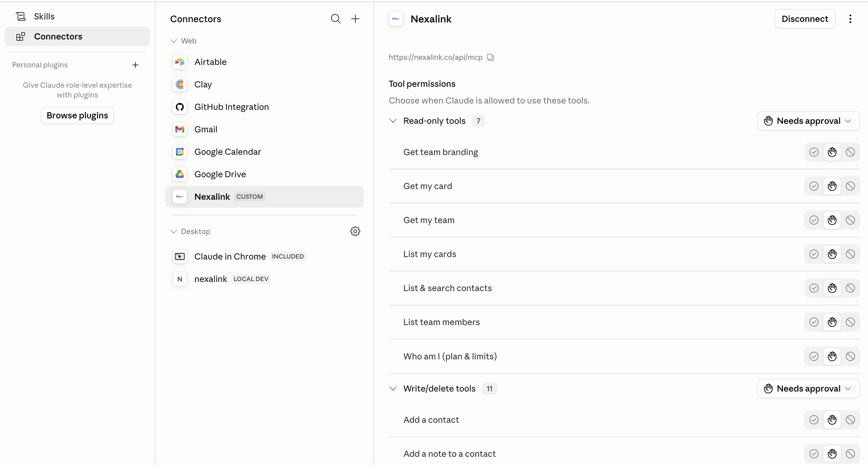Open the Clay connector
This screenshot has width=868, height=465.
click(x=265, y=84)
